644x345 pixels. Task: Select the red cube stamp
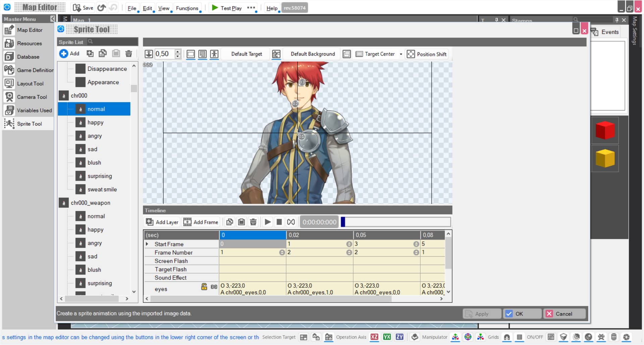point(605,130)
